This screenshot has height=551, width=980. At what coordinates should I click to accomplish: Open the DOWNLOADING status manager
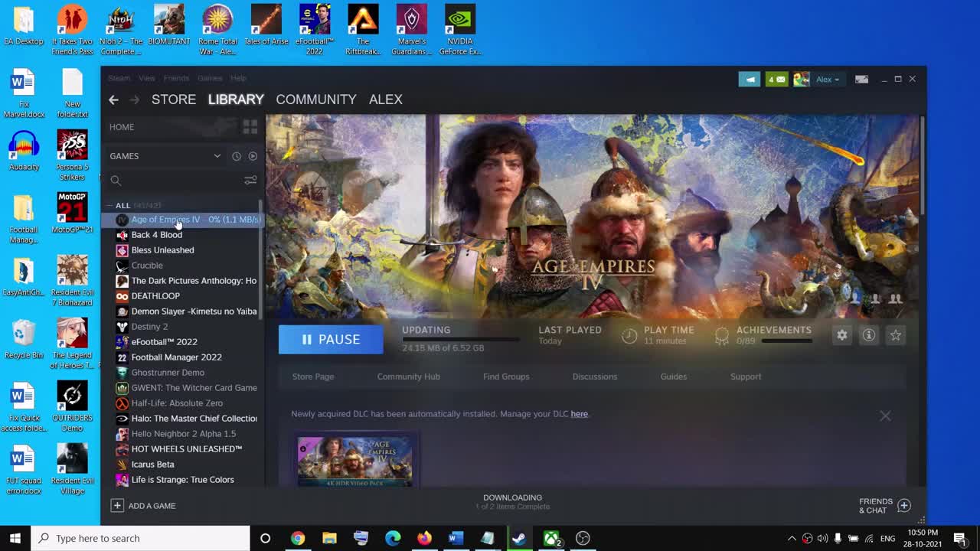point(512,502)
